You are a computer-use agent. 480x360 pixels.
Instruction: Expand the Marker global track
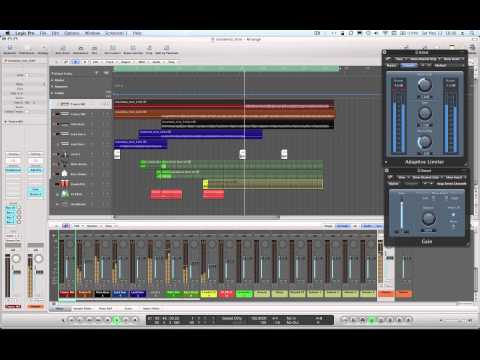tap(52, 80)
